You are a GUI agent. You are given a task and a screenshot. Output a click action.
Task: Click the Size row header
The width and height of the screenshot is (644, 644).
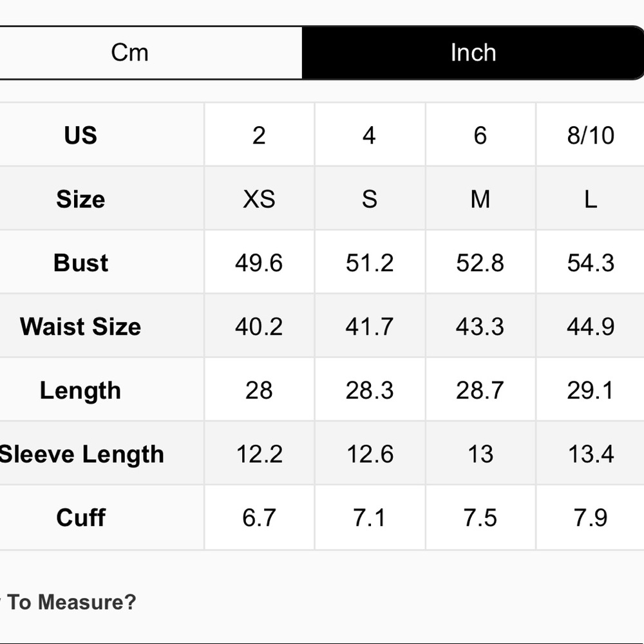(80, 199)
